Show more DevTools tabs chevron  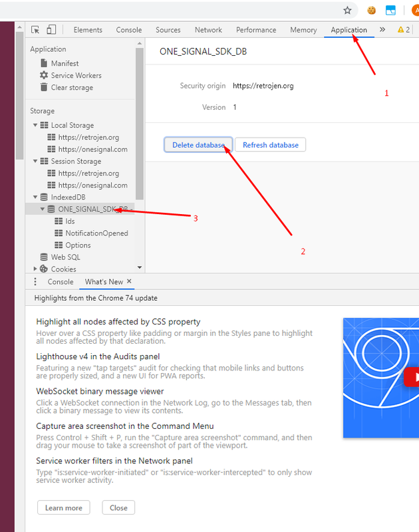tap(382, 29)
